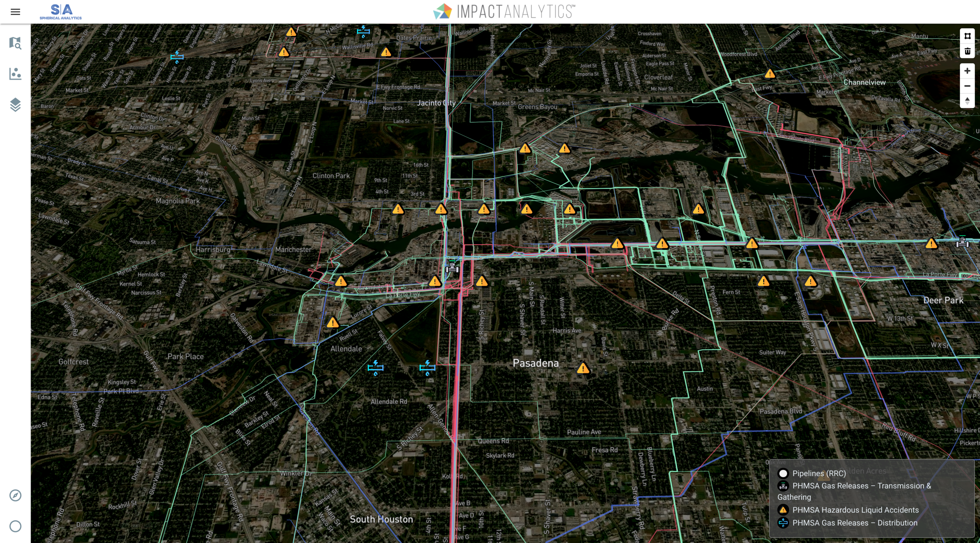
Task: Select hazardous liquid warning marker beside Pasadena label
Action: pyautogui.click(x=583, y=368)
